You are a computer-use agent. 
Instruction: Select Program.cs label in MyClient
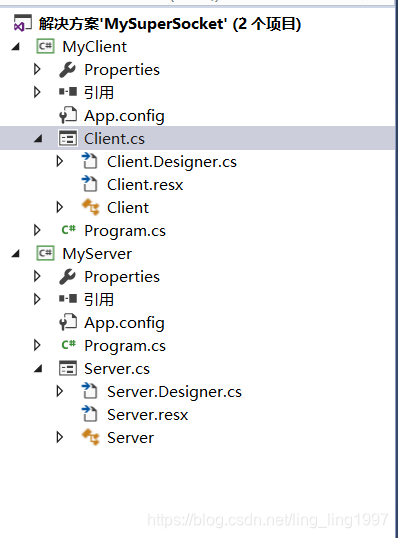[125, 231]
